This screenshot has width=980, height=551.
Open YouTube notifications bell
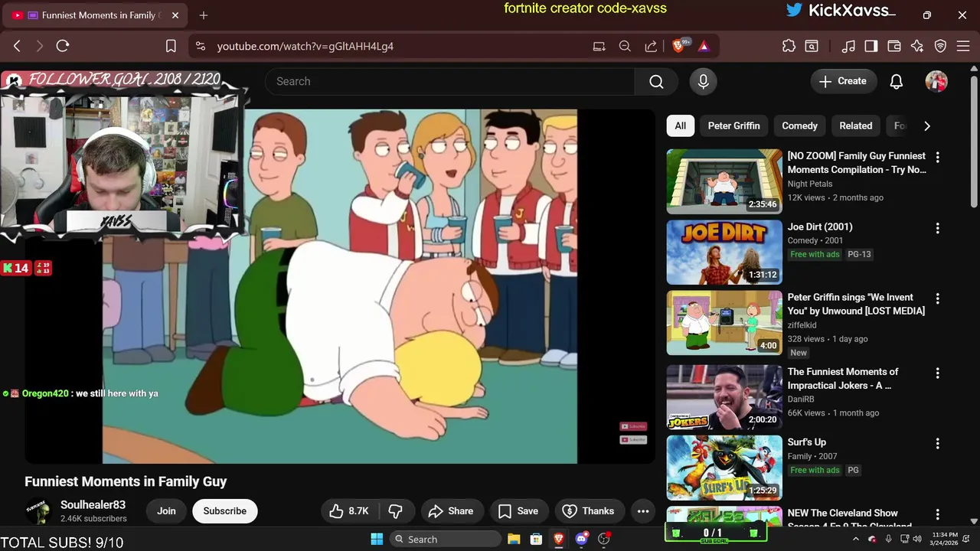tap(897, 81)
